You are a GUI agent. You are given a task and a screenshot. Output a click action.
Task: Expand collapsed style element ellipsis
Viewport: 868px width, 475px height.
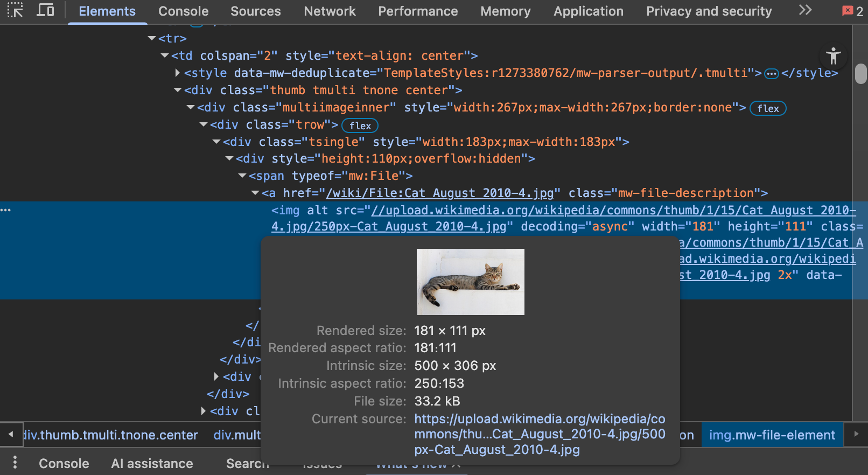point(772,74)
